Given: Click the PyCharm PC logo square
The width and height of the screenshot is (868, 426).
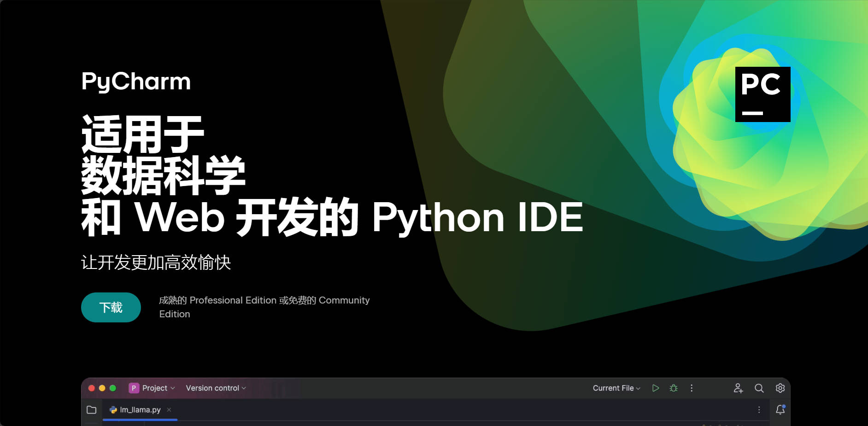Looking at the screenshot, I should click(x=762, y=94).
